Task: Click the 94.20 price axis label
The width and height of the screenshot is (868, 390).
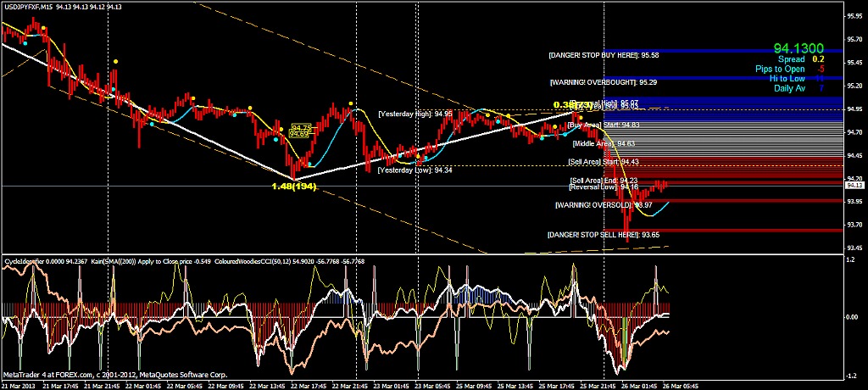Action: coord(855,178)
